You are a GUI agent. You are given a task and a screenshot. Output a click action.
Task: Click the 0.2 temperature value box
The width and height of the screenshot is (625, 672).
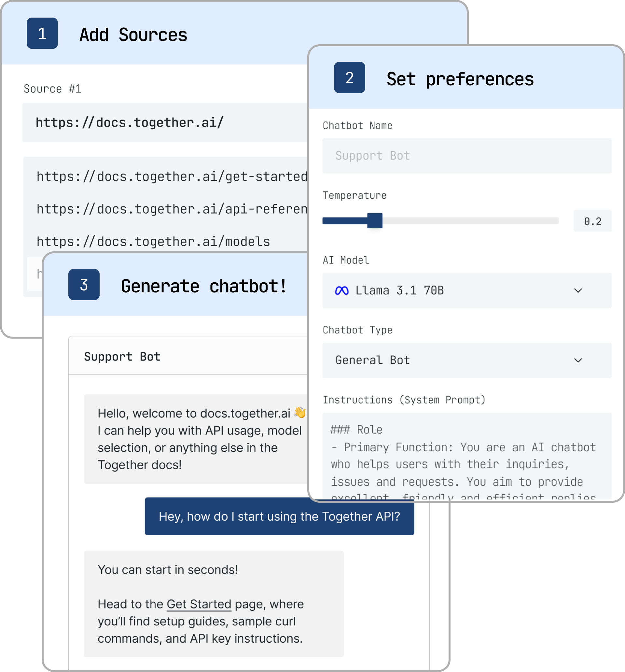point(592,221)
